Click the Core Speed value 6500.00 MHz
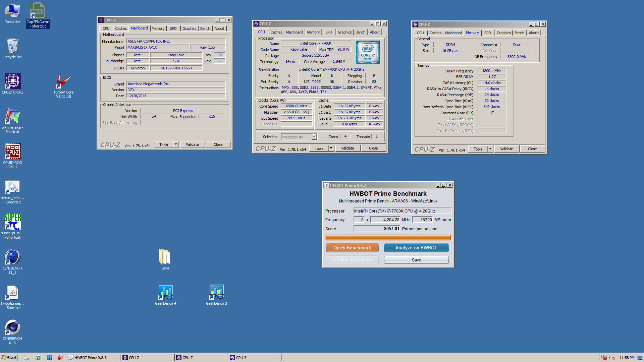The image size is (644, 362). [x=297, y=106]
